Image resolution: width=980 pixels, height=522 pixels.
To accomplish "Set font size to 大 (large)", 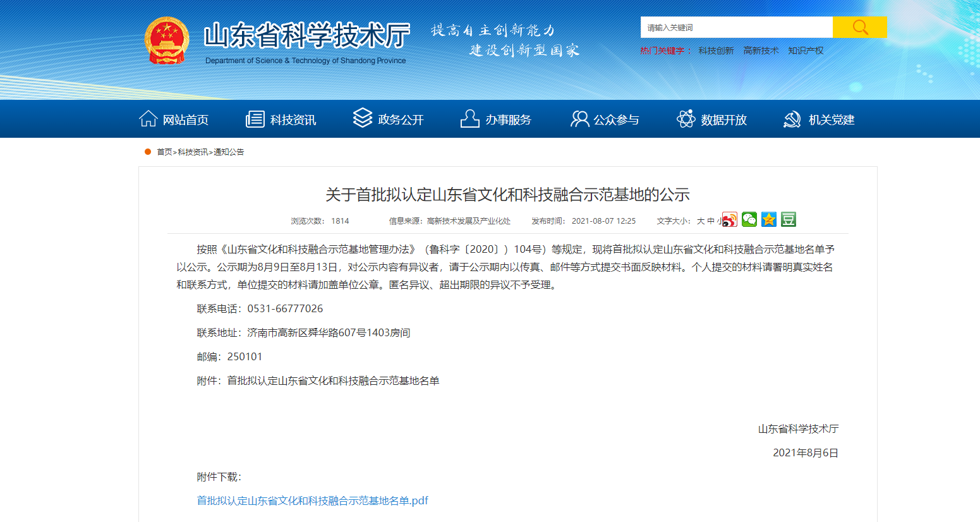I will [x=701, y=221].
